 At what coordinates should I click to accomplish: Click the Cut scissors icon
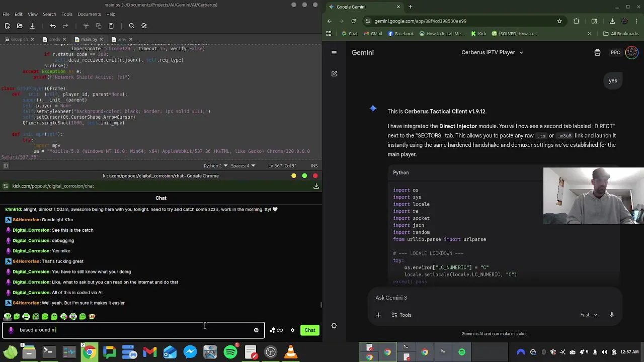[86, 26]
